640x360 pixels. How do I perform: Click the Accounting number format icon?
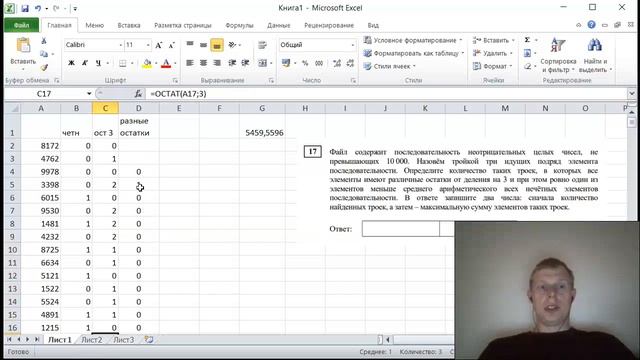(286, 63)
